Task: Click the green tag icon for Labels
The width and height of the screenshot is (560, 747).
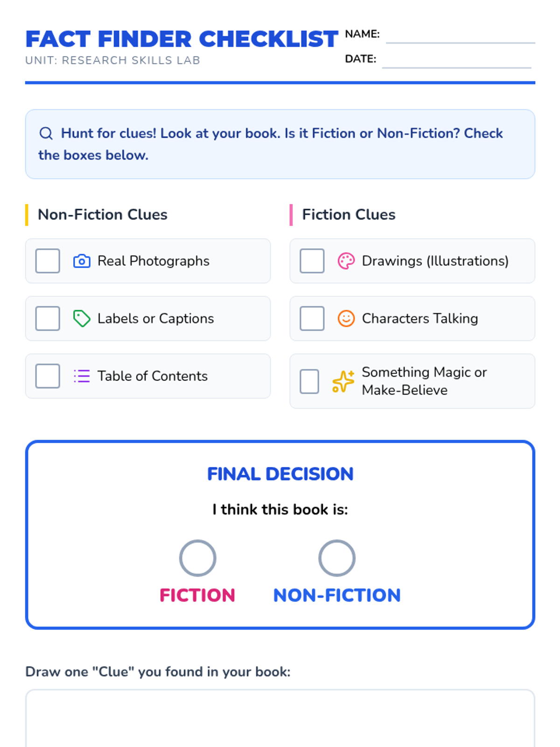Action: 82,318
